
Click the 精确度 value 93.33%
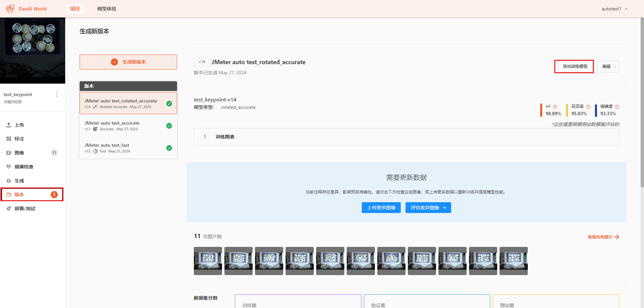point(608,114)
